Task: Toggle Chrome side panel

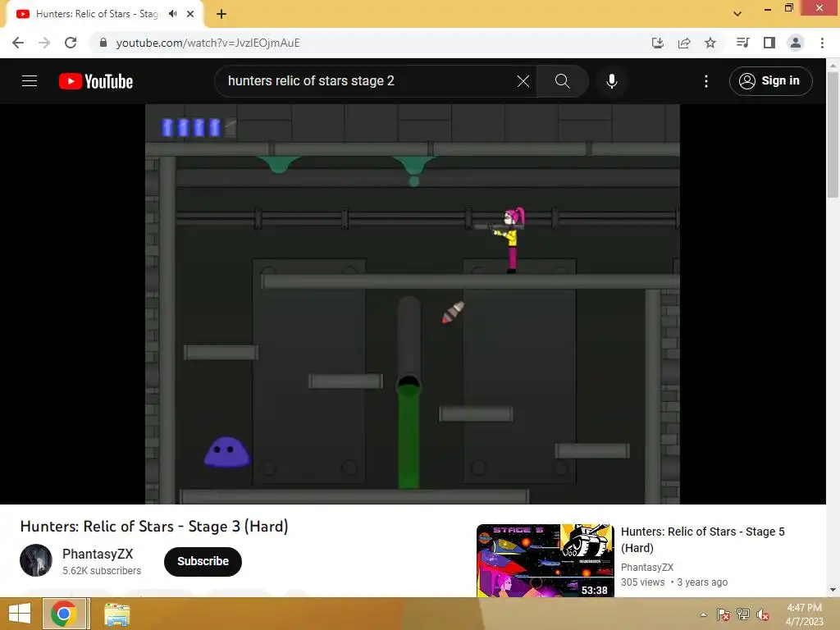Action: [x=769, y=43]
